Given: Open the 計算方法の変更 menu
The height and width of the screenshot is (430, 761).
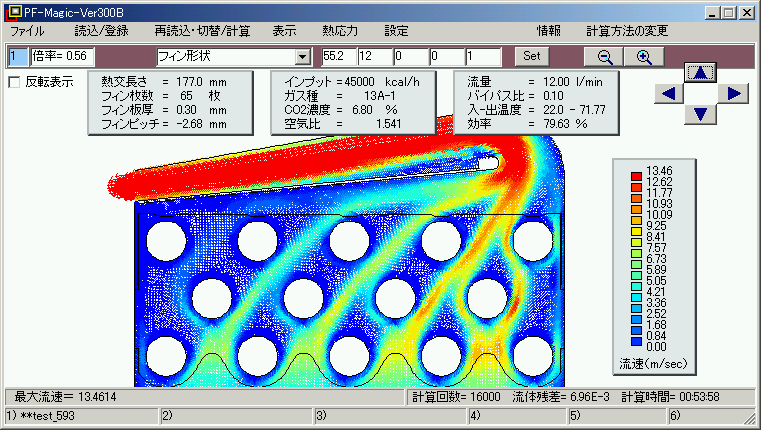Looking at the screenshot, I should pyautogui.click(x=627, y=31).
